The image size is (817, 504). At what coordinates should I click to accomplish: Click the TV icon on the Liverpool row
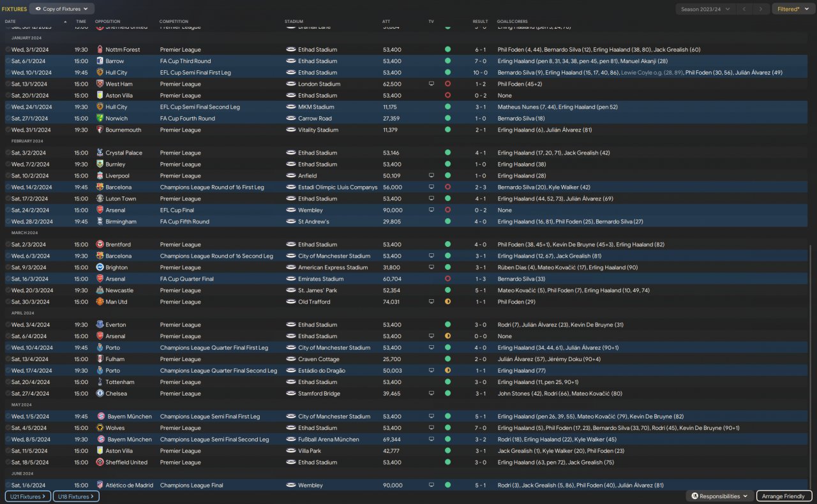point(431,176)
